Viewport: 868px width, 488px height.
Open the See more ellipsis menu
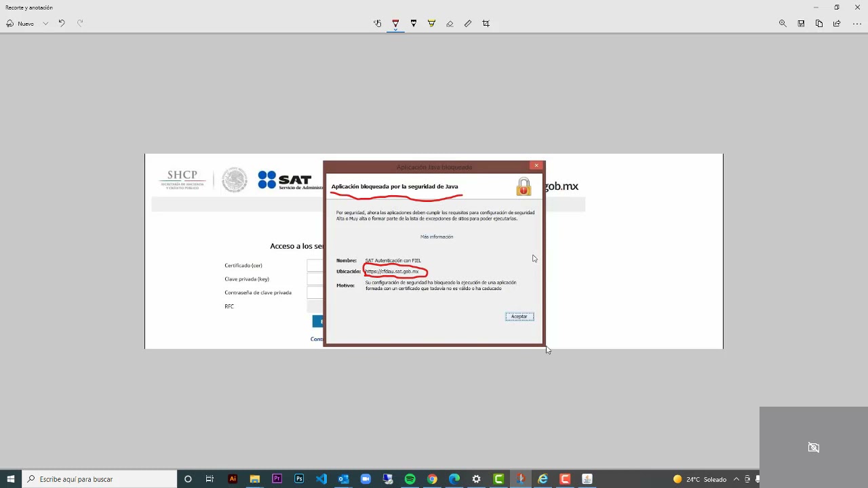click(x=856, y=23)
